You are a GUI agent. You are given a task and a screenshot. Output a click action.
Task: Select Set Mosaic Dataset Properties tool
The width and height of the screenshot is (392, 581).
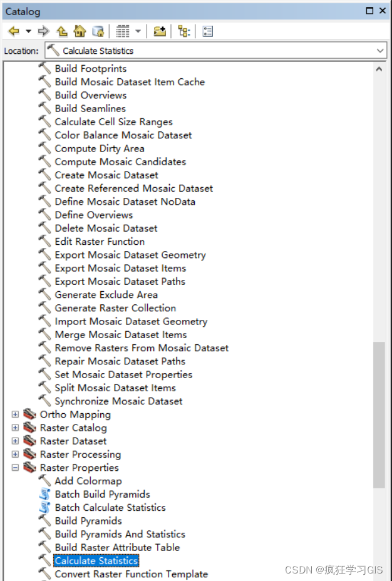point(124,374)
